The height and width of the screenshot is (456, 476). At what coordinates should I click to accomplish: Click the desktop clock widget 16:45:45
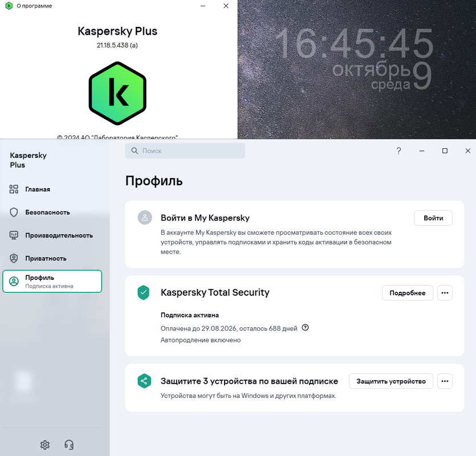(353, 43)
